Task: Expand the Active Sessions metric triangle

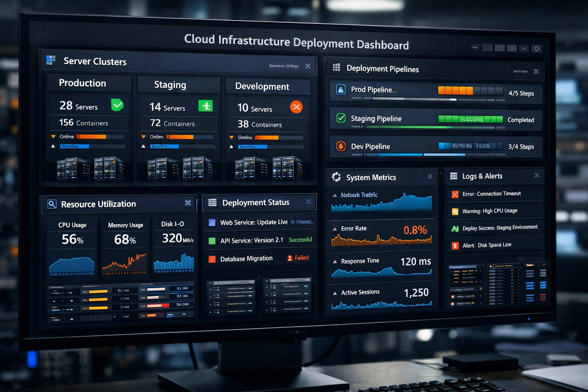Action: [x=335, y=293]
